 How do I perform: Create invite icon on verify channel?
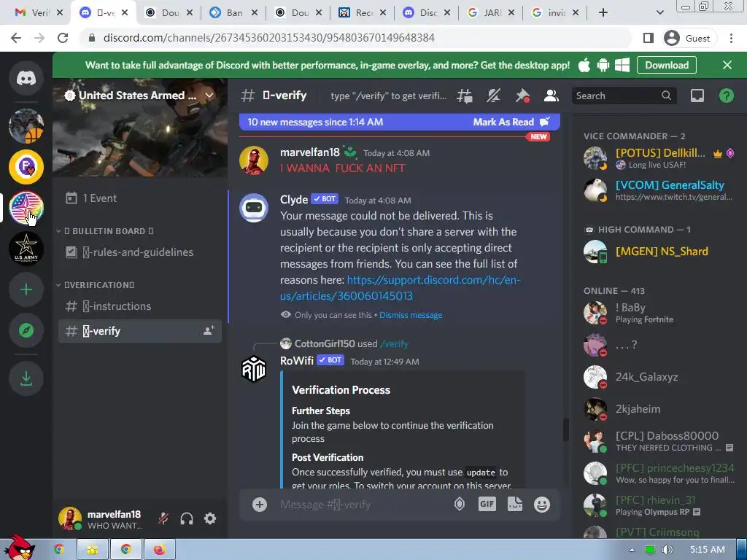pyautogui.click(x=209, y=330)
